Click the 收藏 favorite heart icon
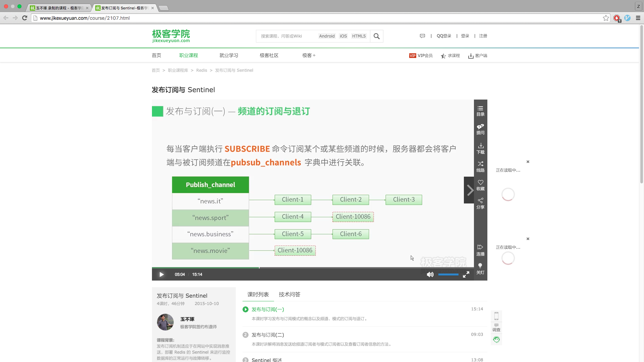This screenshot has width=644, height=362. click(480, 185)
